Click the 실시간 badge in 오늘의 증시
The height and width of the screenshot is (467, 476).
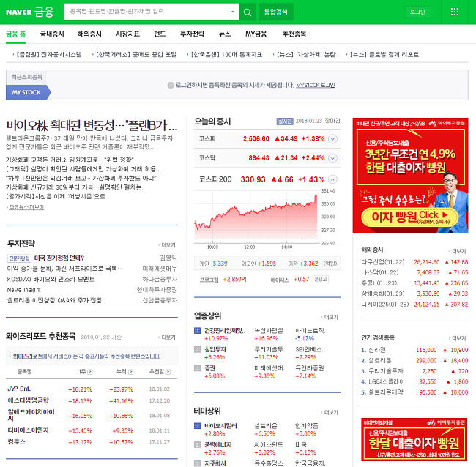click(x=285, y=122)
